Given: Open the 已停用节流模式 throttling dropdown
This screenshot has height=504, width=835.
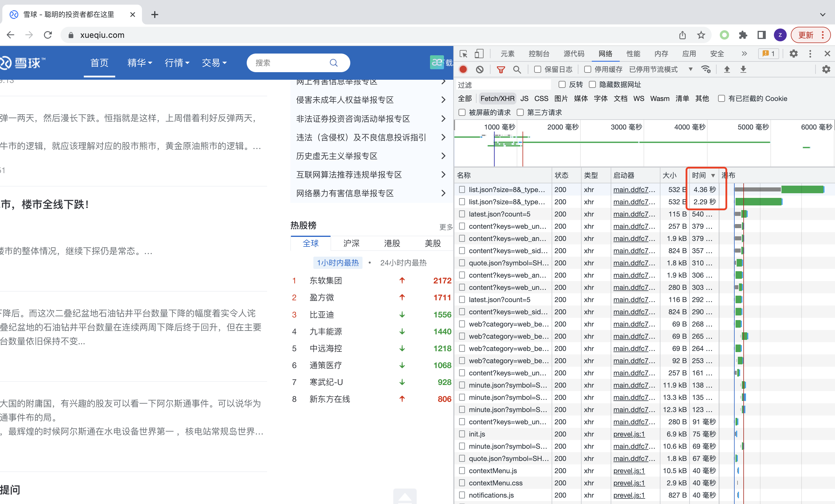Looking at the screenshot, I should [661, 70].
